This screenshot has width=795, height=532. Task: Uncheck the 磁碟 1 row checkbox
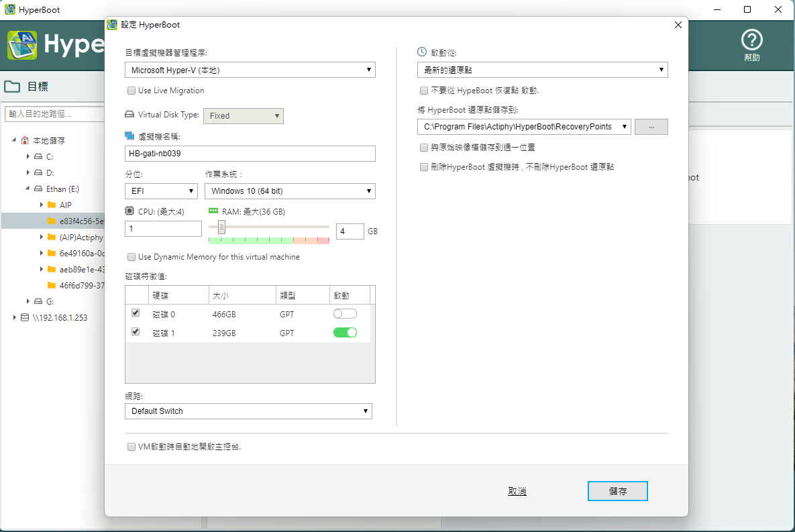click(x=136, y=332)
